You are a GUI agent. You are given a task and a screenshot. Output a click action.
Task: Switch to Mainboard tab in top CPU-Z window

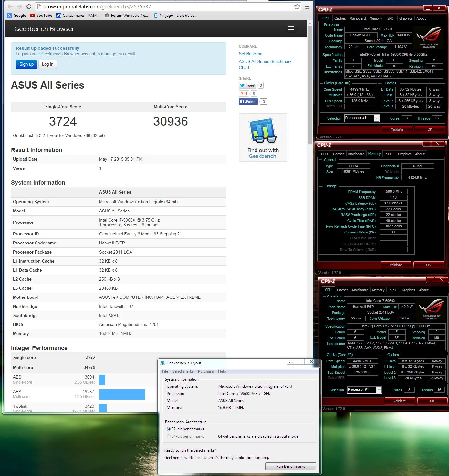click(x=358, y=18)
